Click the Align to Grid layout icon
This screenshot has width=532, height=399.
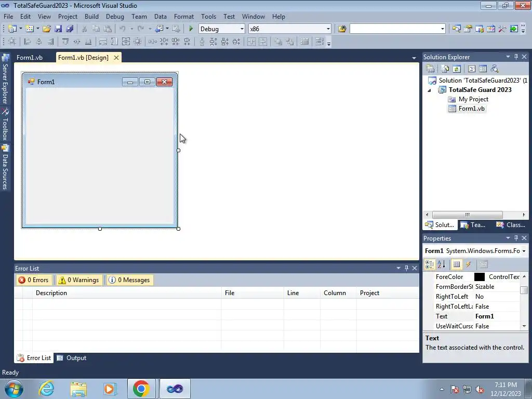[12, 42]
